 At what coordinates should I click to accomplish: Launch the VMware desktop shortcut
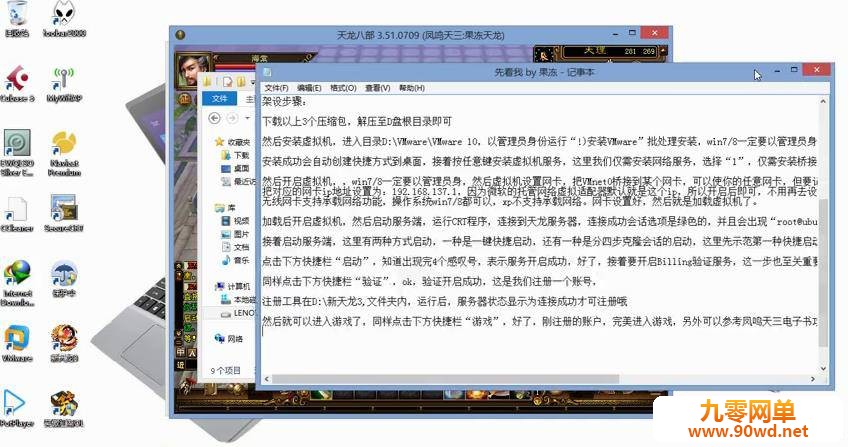[x=17, y=343]
